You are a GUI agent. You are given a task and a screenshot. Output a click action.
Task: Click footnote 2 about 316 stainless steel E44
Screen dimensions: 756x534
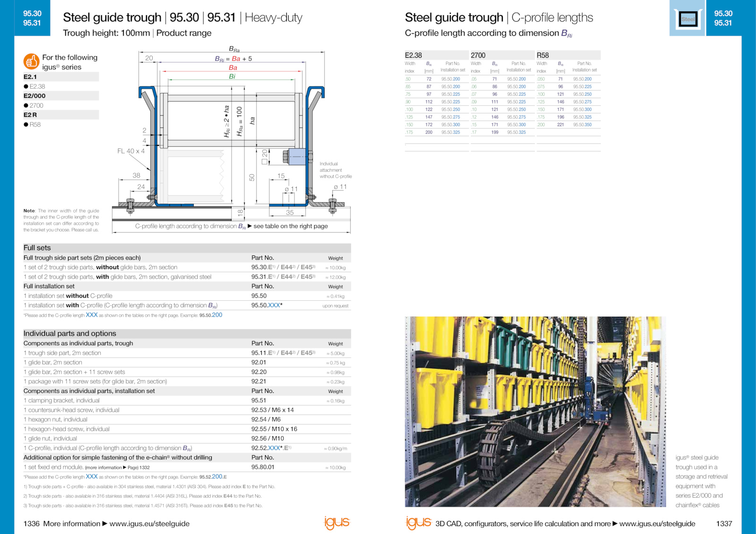coord(142,496)
